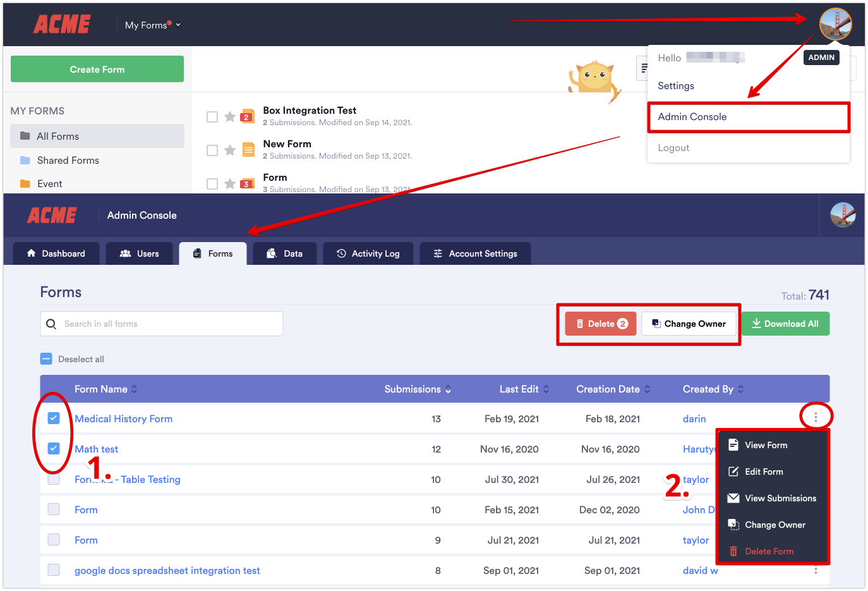The image size is (868, 591).
Task: Click the Box Integration Test form icon
Action: (x=248, y=116)
